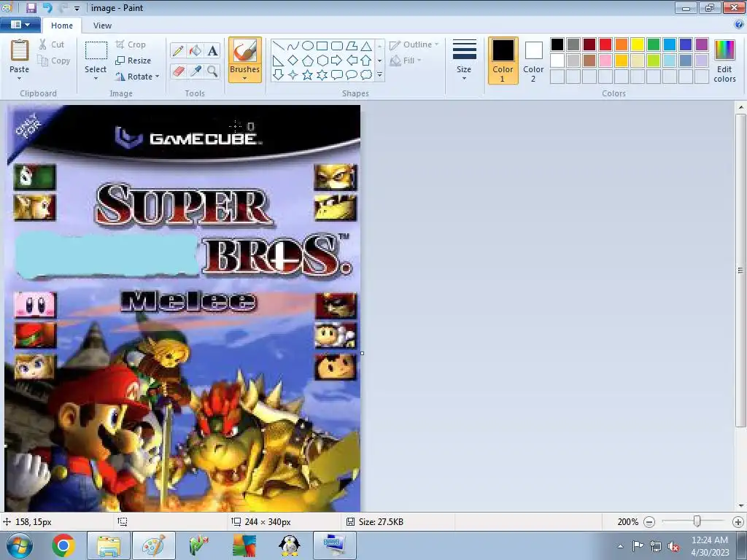Choose the Right arrow shape

tap(337, 61)
